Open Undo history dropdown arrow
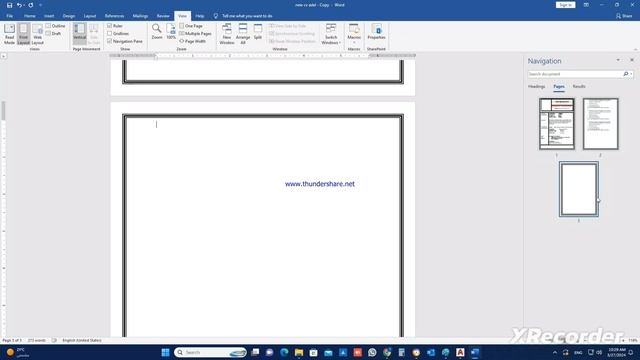640x360 pixels. click(24, 5)
